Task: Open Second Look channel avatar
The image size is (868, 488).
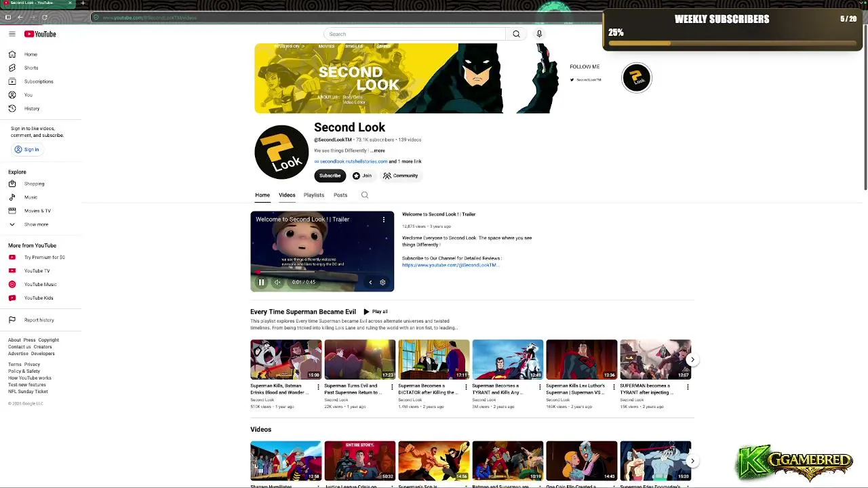Action: pos(281,152)
